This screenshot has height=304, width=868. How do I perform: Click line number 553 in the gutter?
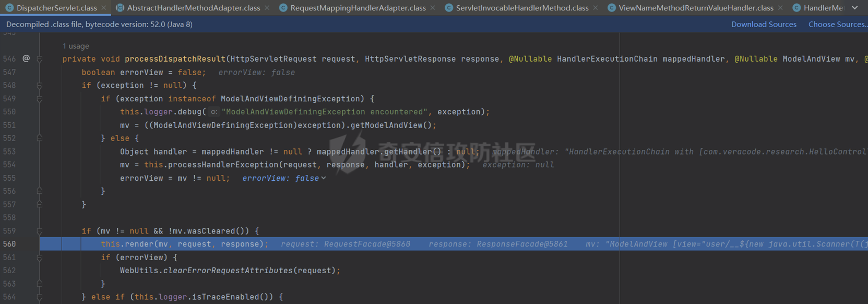click(x=9, y=151)
